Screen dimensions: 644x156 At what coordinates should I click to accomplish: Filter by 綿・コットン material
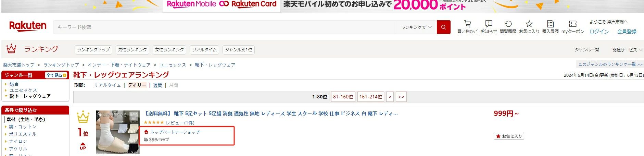pos(23,127)
